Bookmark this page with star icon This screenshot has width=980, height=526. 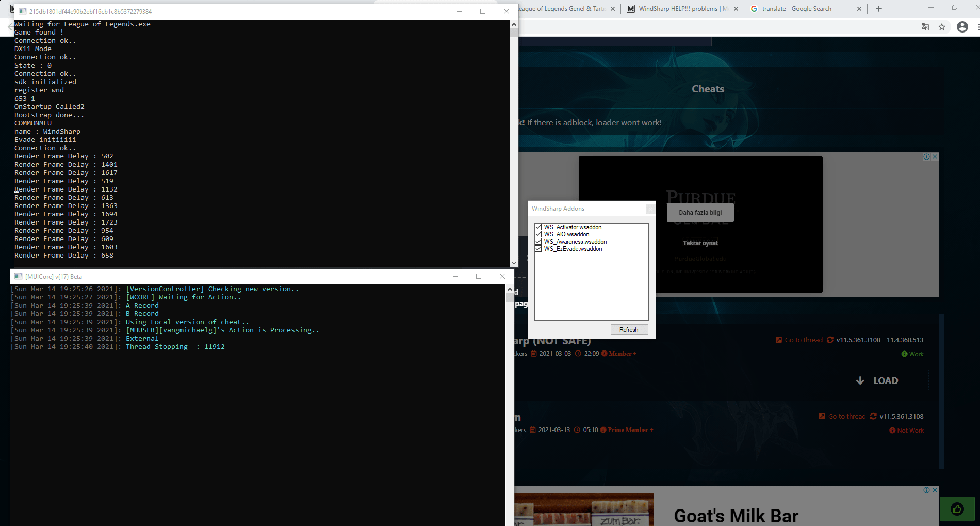click(942, 27)
